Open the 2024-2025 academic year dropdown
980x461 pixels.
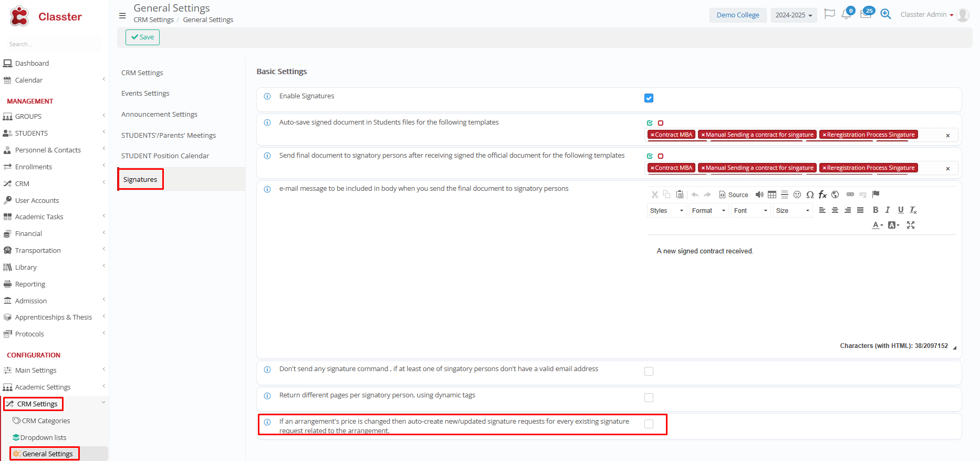tap(794, 15)
